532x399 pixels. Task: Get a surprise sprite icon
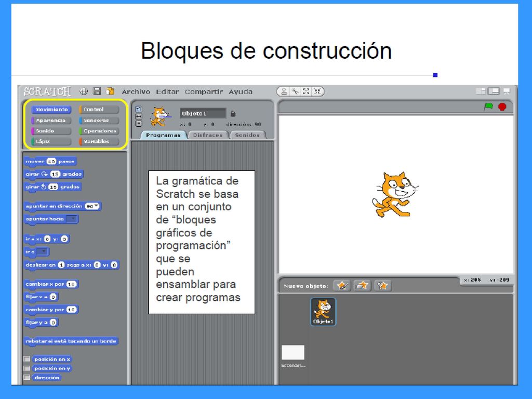click(382, 286)
